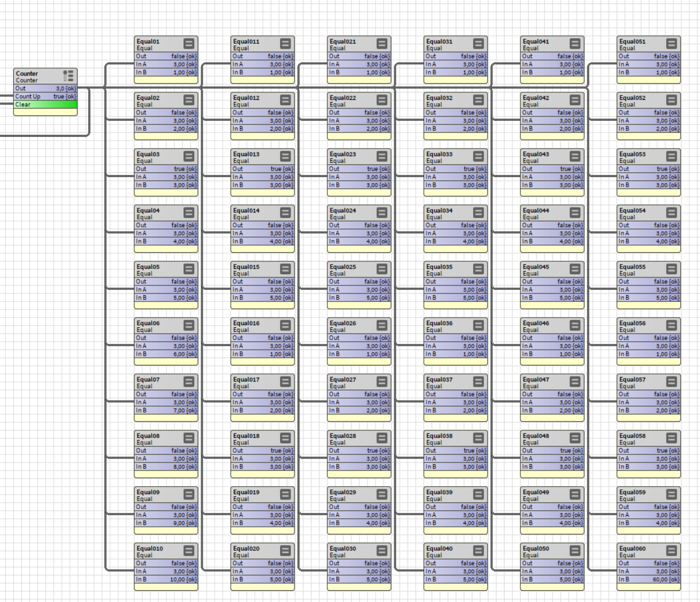Click In B value 60,00 on Equal060
Image resolution: width=700 pixels, height=602 pixels.
[x=666, y=579]
